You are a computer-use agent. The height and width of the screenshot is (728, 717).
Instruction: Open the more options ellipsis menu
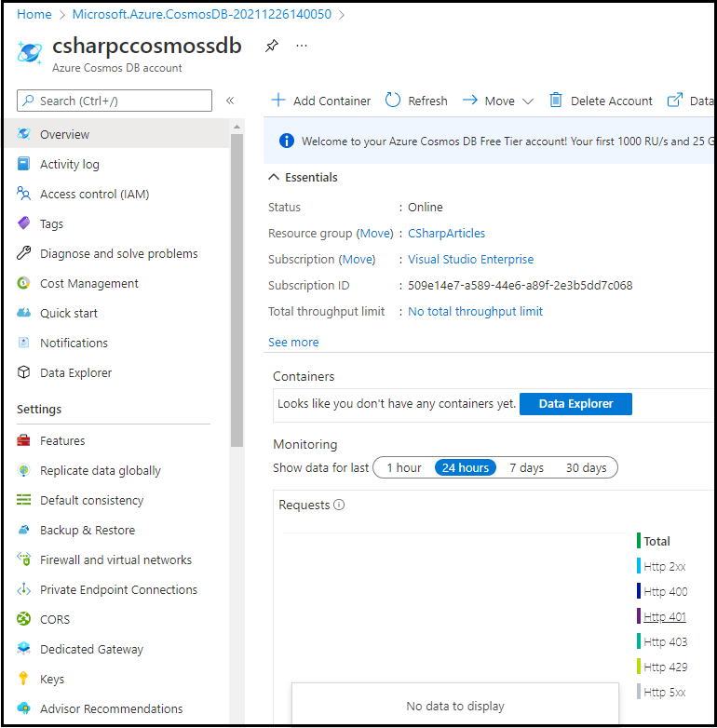pos(301,46)
